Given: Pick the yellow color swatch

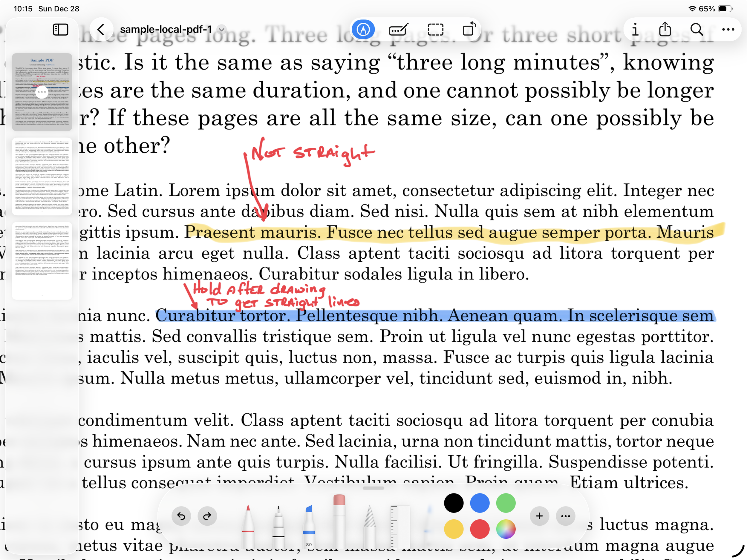Looking at the screenshot, I should pyautogui.click(x=454, y=529).
